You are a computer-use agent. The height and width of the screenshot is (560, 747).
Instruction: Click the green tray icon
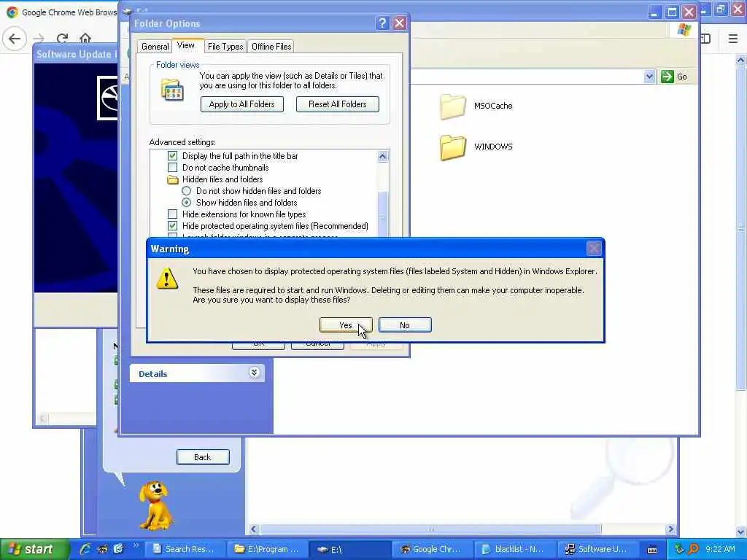point(679,549)
